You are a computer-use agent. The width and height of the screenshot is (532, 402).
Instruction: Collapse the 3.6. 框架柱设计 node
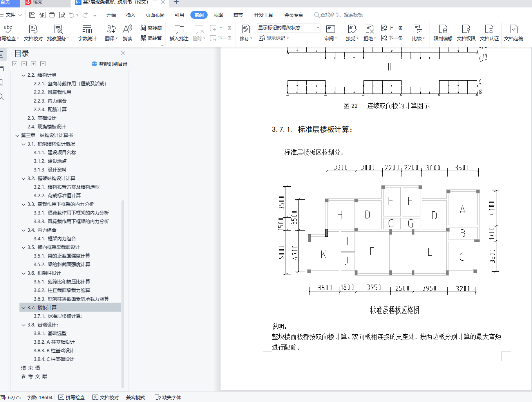(24, 273)
